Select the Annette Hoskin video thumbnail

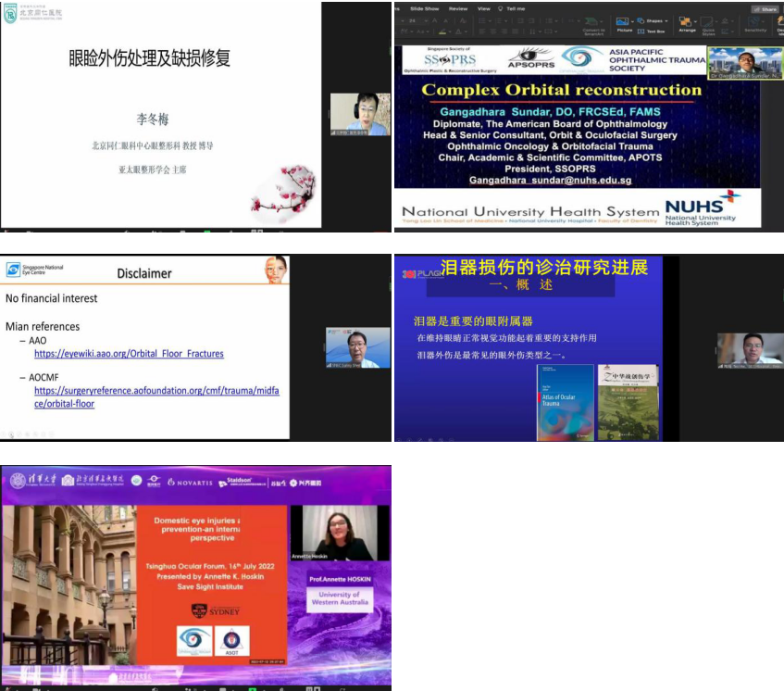(x=333, y=534)
